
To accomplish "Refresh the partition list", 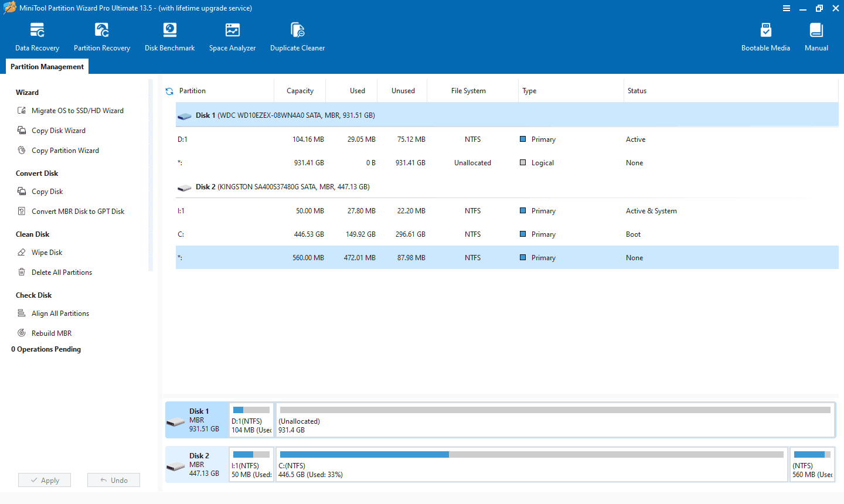I will click(169, 91).
